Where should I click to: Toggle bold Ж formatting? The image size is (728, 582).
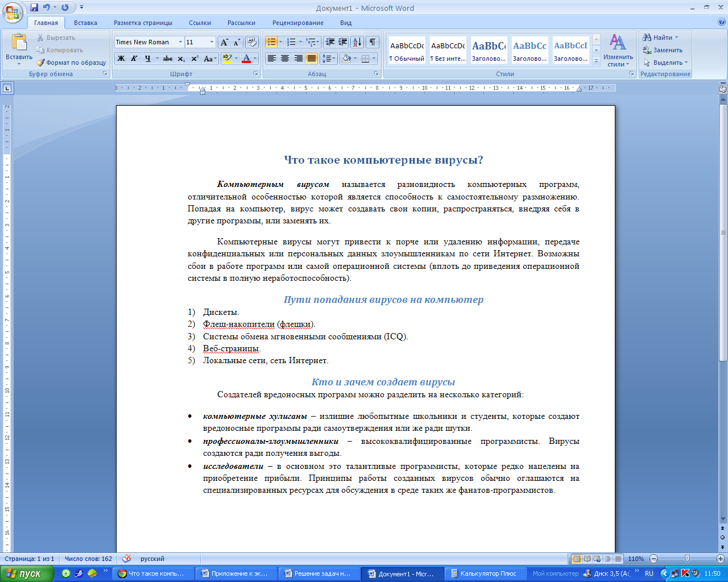pyautogui.click(x=121, y=59)
